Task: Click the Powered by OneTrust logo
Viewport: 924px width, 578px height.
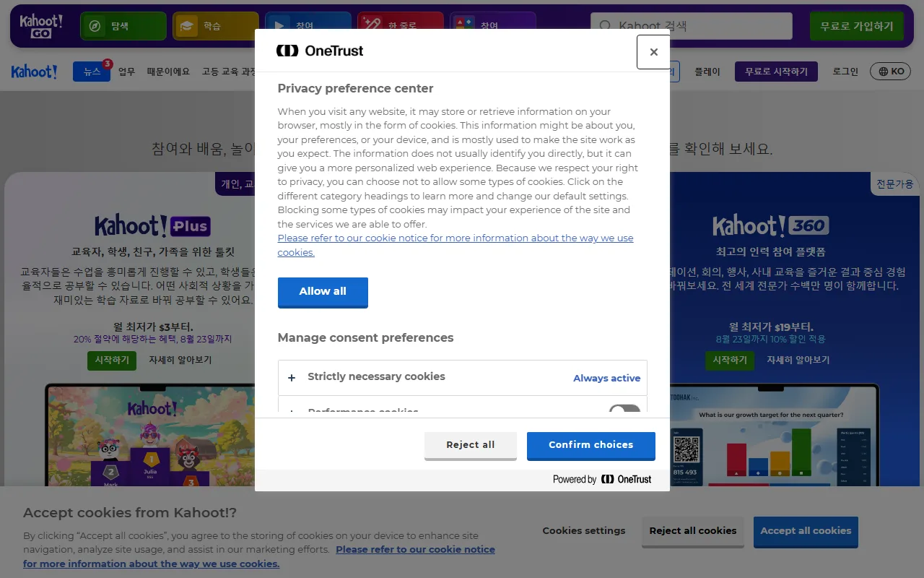Action: tap(602, 479)
